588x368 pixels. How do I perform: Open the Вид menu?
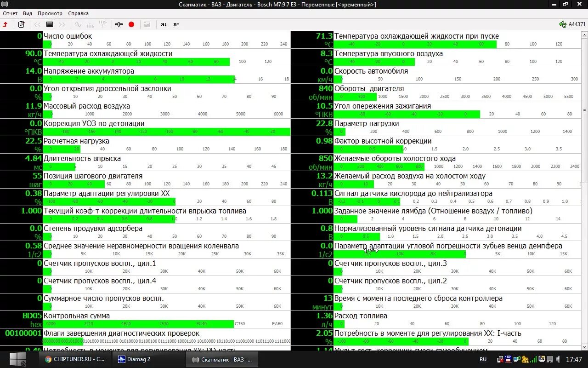pyautogui.click(x=28, y=14)
